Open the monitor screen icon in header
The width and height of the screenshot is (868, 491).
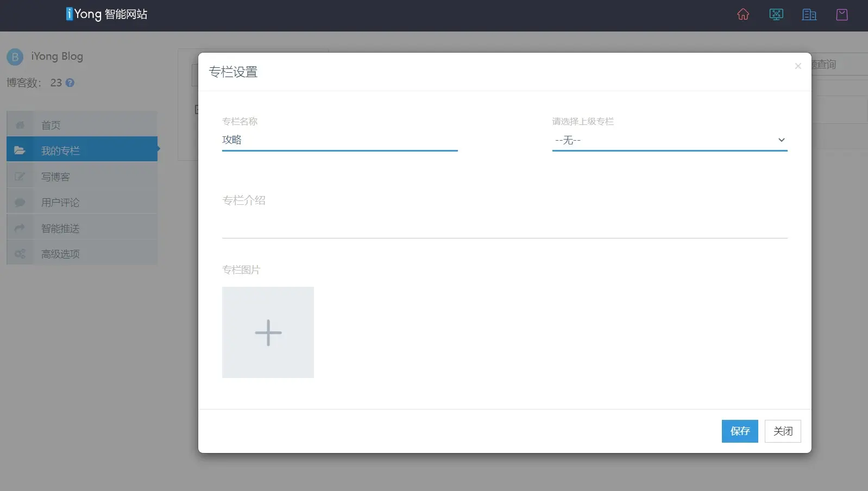(776, 15)
